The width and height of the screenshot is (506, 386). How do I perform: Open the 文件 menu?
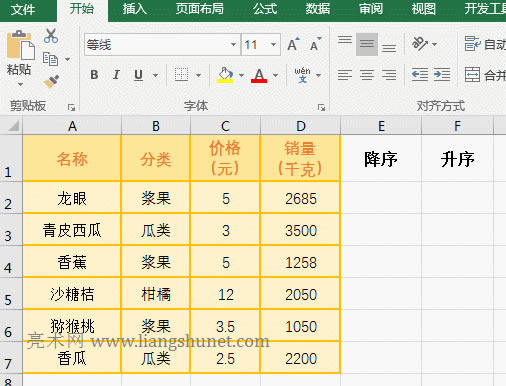click(23, 9)
